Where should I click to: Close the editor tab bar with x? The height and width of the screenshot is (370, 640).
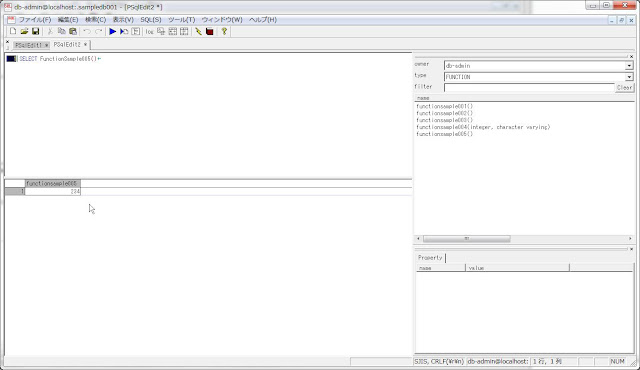tap(7, 42)
